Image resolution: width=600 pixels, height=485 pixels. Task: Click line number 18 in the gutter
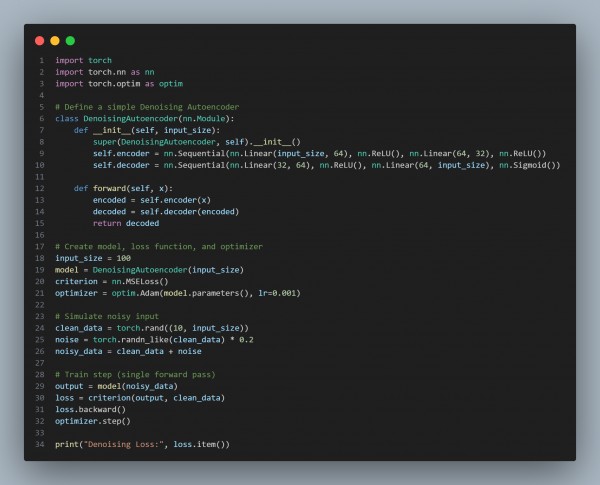tap(40, 258)
